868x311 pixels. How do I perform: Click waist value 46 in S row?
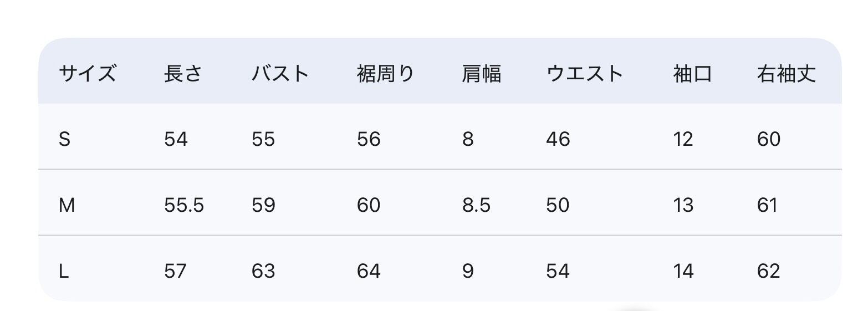coord(558,139)
